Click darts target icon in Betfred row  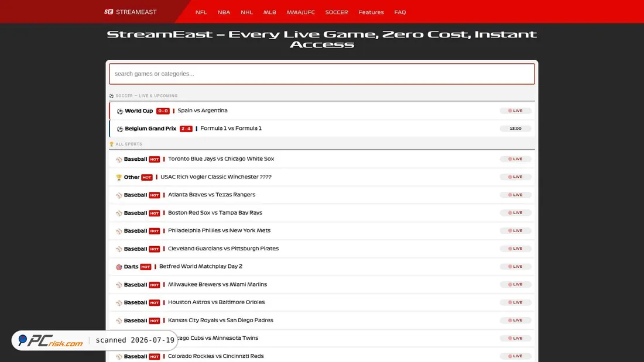[x=119, y=267]
